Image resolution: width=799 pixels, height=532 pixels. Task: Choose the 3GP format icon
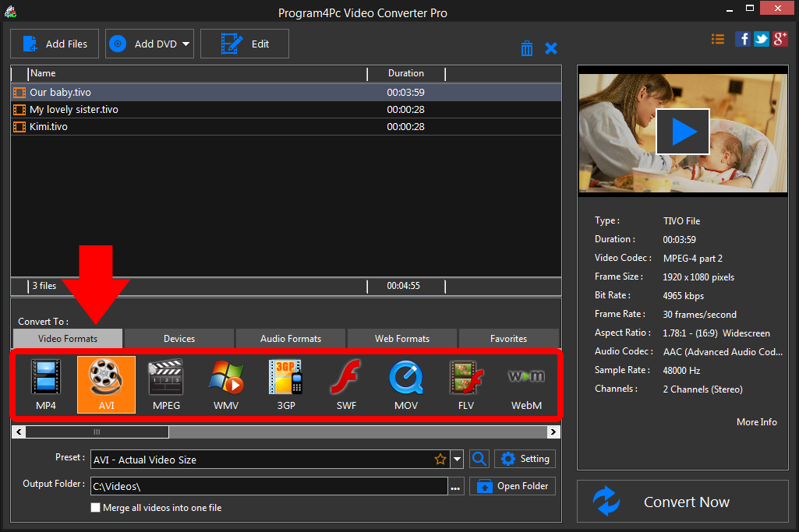[286, 384]
